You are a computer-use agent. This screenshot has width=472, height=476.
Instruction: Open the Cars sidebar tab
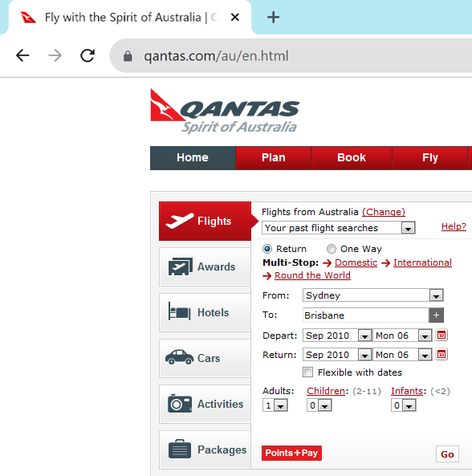205,358
